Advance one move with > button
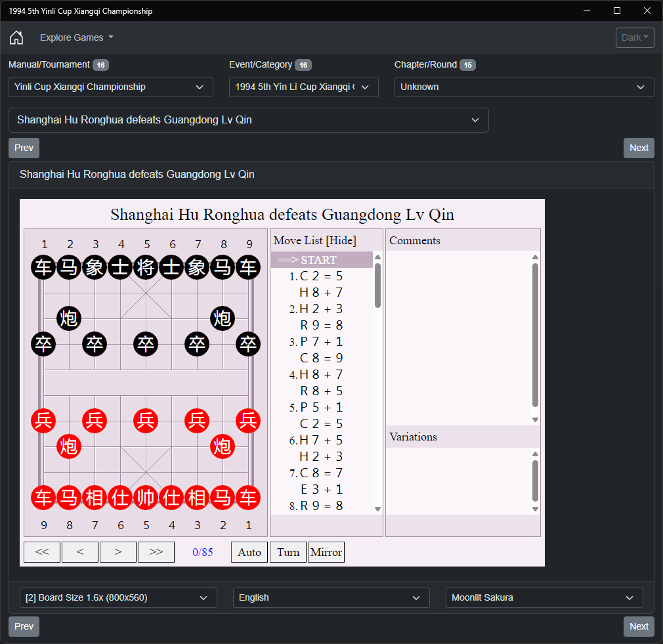663x644 pixels. [x=118, y=552]
